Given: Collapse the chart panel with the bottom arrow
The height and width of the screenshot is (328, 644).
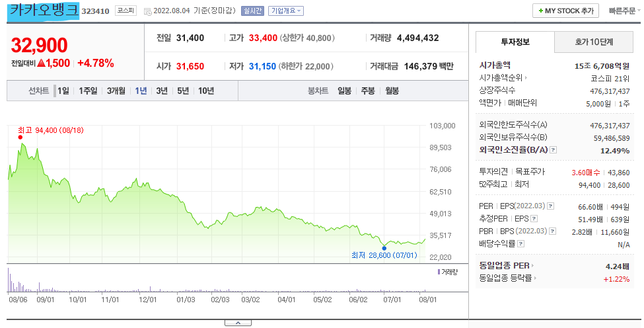Looking at the screenshot, I should [x=238, y=323].
